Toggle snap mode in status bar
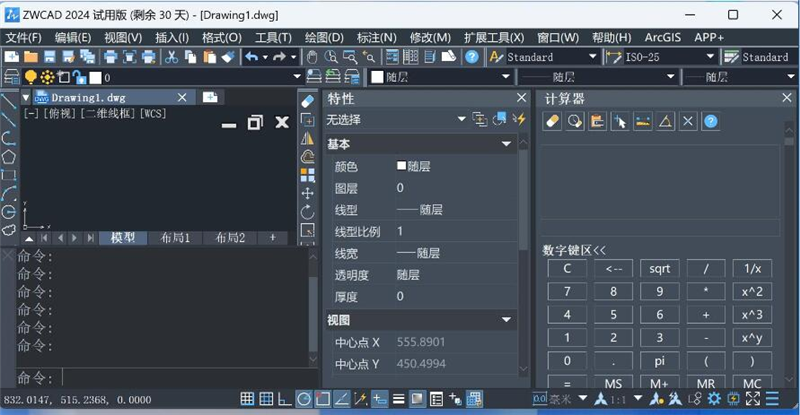 click(247, 399)
